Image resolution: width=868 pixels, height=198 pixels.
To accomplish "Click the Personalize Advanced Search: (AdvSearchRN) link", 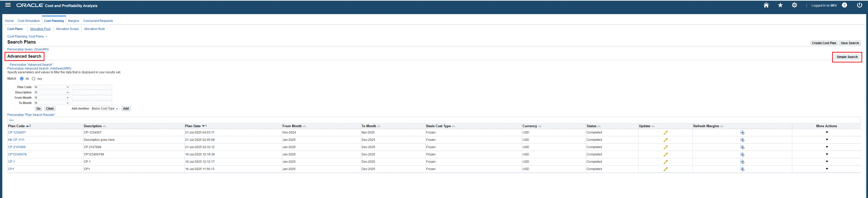I will click(39, 69).
